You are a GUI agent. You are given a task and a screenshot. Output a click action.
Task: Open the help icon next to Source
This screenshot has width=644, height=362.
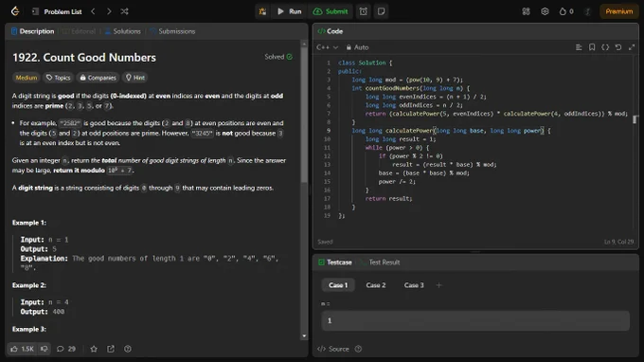pyautogui.click(x=358, y=349)
